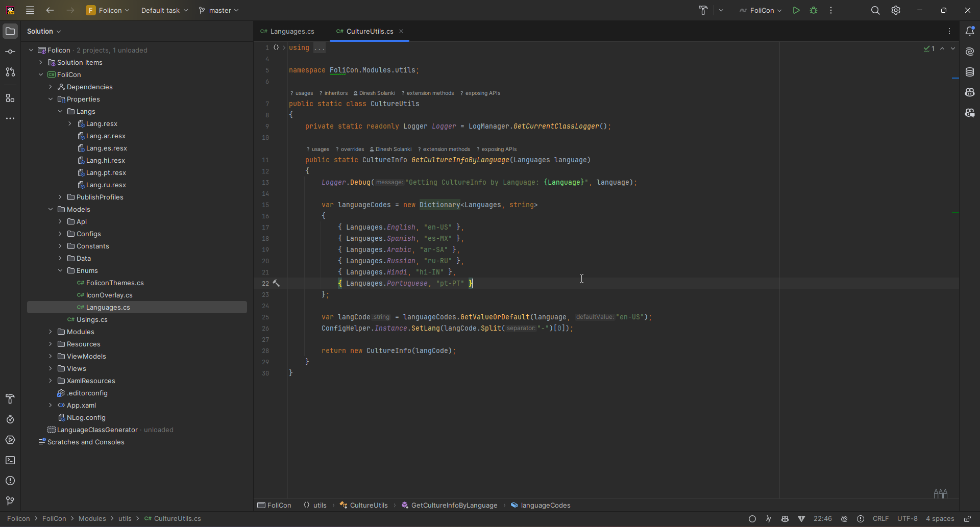Screen dimensions: 980x527
Task: Open editor tab options menu
Action: (949, 31)
